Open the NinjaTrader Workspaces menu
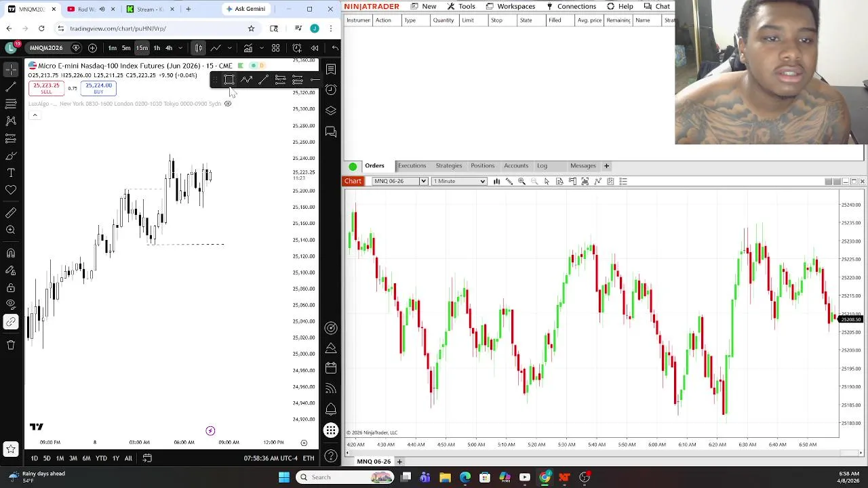 510,6
